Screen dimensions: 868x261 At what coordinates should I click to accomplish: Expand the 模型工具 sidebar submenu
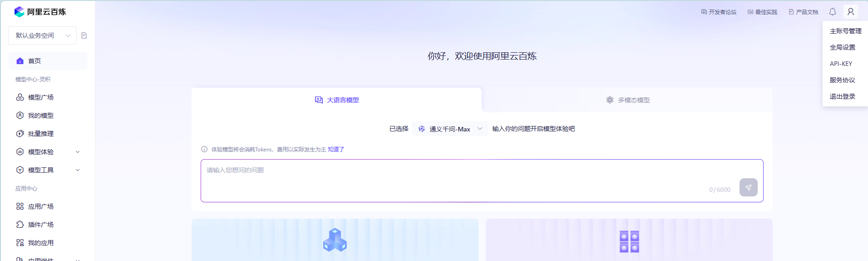(x=48, y=170)
